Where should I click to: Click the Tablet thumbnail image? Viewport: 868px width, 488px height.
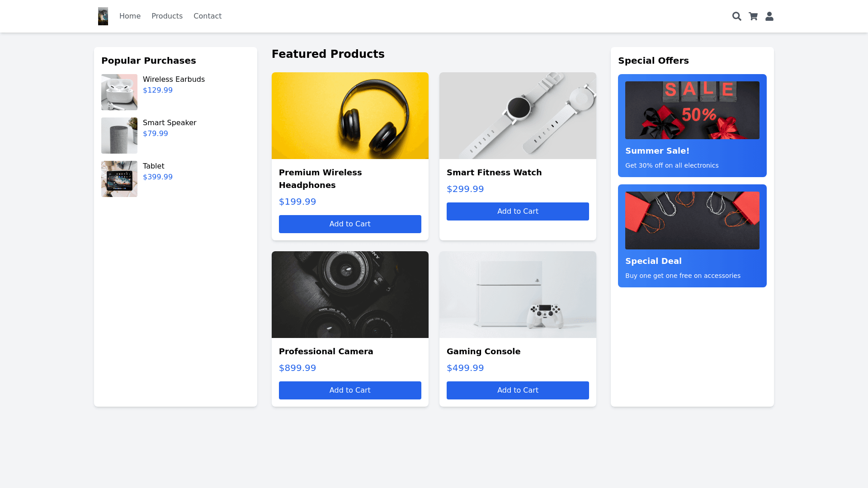(x=119, y=179)
